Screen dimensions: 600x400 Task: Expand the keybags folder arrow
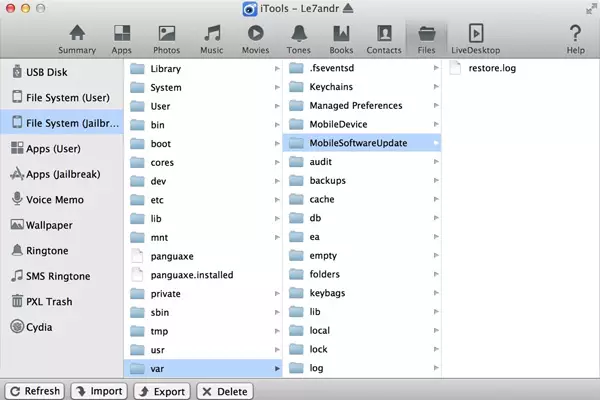click(436, 293)
